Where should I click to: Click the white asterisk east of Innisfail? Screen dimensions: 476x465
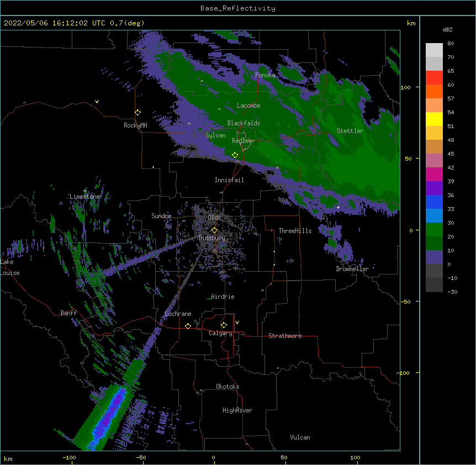pos(277,167)
